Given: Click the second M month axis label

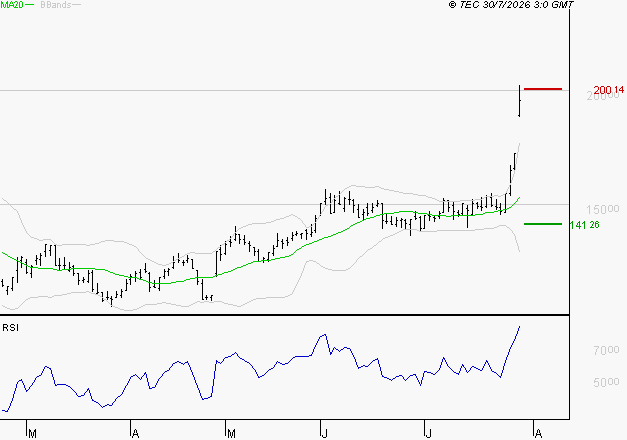Looking at the screenshot, I should tap(231, 434).
